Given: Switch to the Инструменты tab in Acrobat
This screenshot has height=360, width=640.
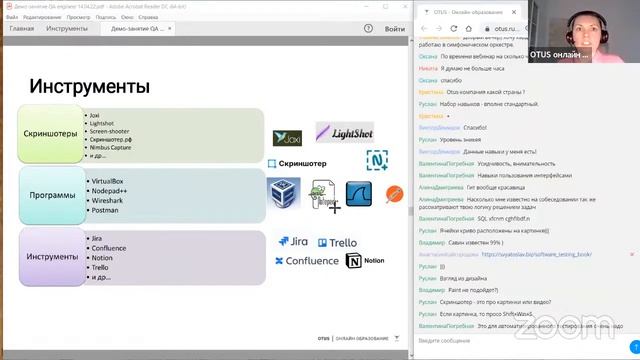Looking at the screenshot, I should pos(67,29).
